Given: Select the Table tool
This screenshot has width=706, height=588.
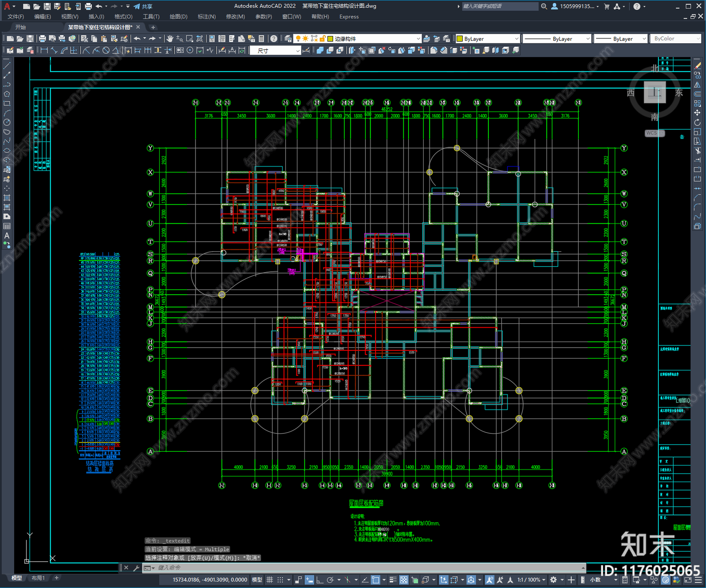Looking at the screenshot, I should [7, 226].
